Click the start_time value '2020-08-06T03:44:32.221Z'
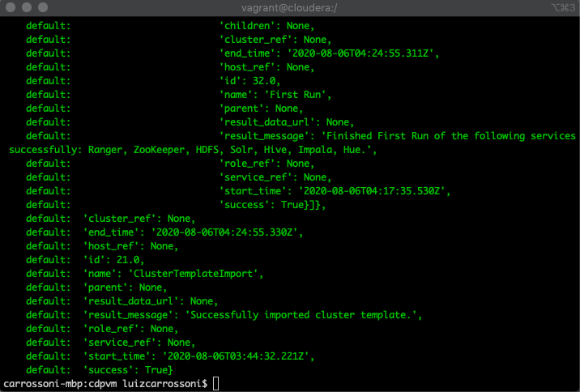The width and height of the screenshot is (580, 392). 236,356
